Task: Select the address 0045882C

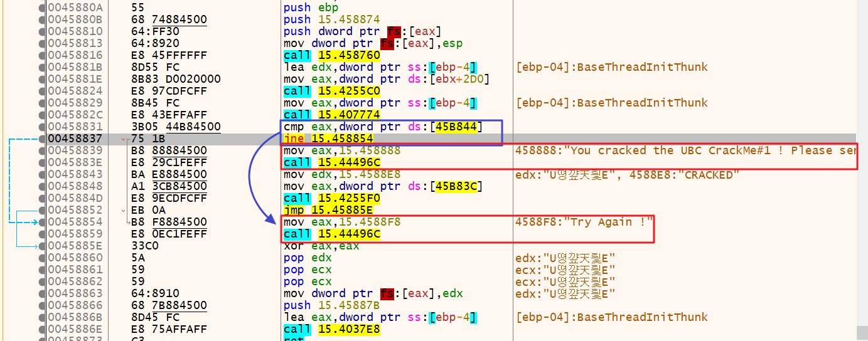Action: (75, 115)
